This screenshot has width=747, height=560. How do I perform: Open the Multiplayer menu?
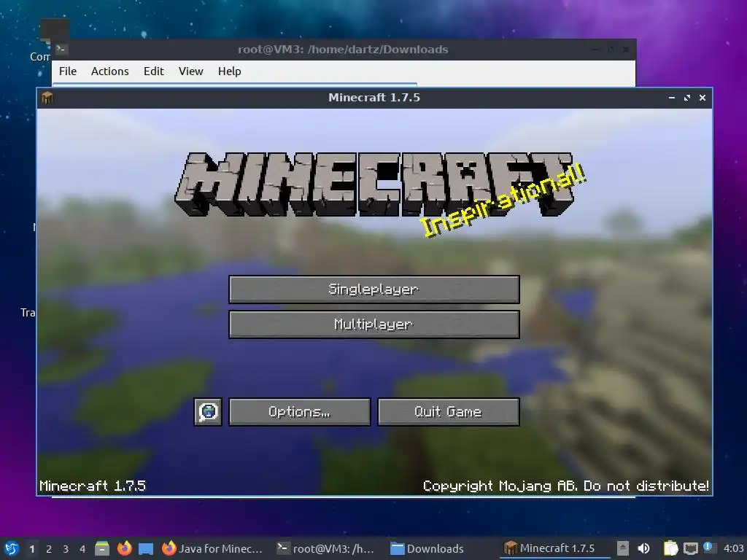pyautogui.click(x=374, y=324)
